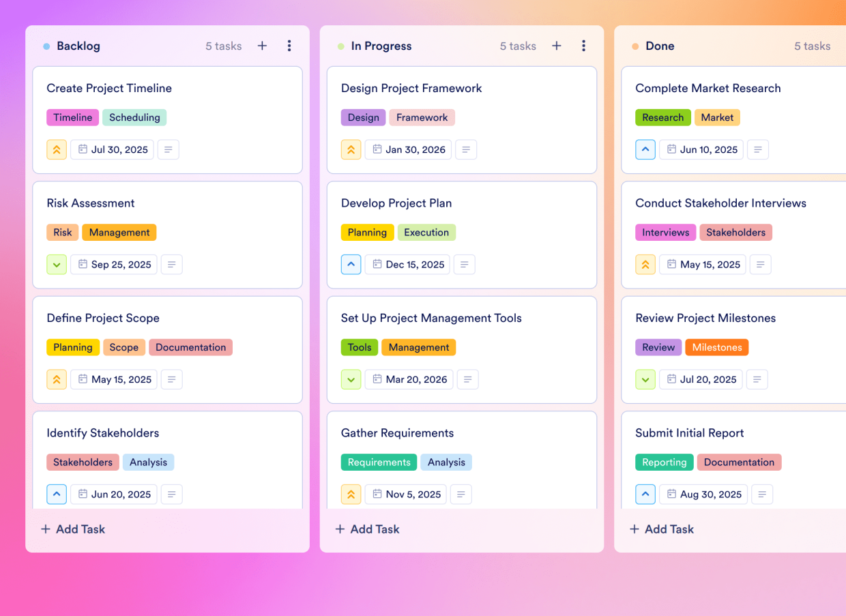Click Add Task in the Backlog column
846x616 pixels.
tap(72, 529)
